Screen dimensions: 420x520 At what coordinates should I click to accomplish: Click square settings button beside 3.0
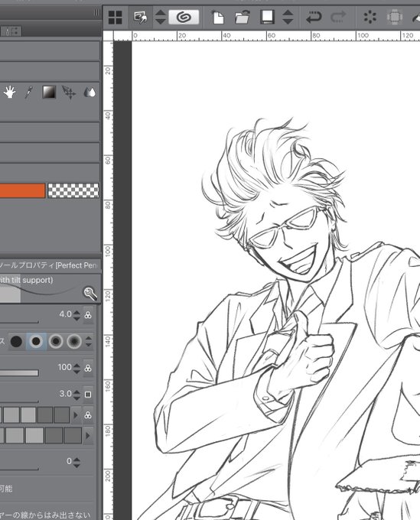point(88,395)
